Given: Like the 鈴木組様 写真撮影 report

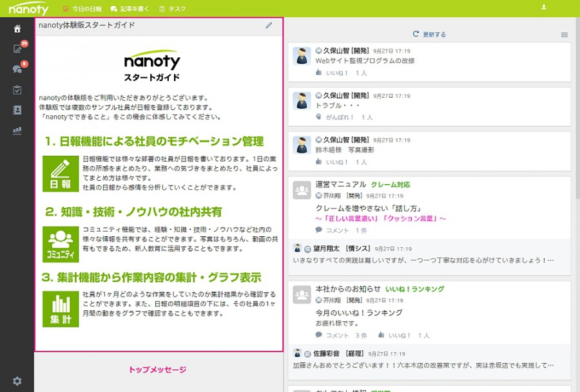Looking at the screenshot, I should coord(332,162).
